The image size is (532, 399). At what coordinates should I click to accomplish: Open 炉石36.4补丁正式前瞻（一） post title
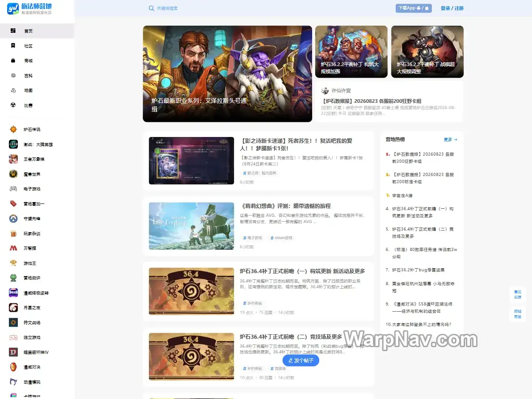(x=302, y=271)
